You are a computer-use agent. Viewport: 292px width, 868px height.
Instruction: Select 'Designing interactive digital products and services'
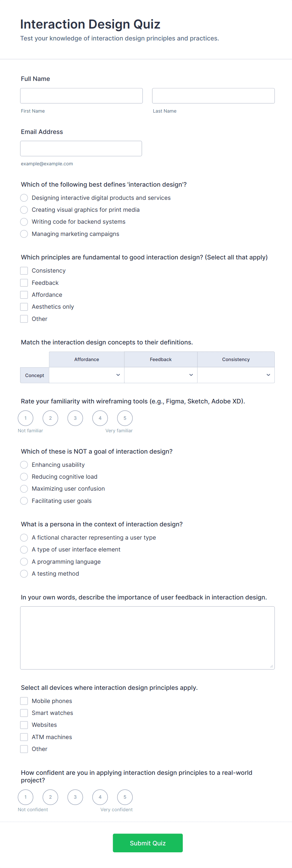tap(24, 198)
